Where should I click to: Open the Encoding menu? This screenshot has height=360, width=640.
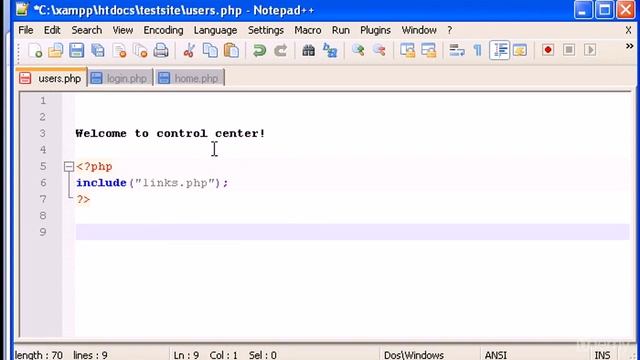pos(163,30)
